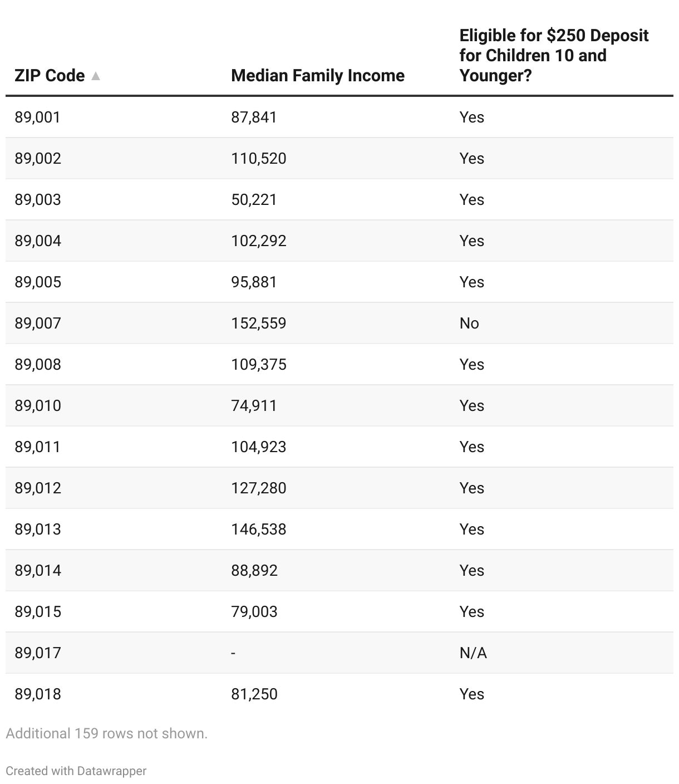The width and height of the screenshot is (679, 784).
Task: Select ZIP code 89,013 cell
Action: [38, 530]
